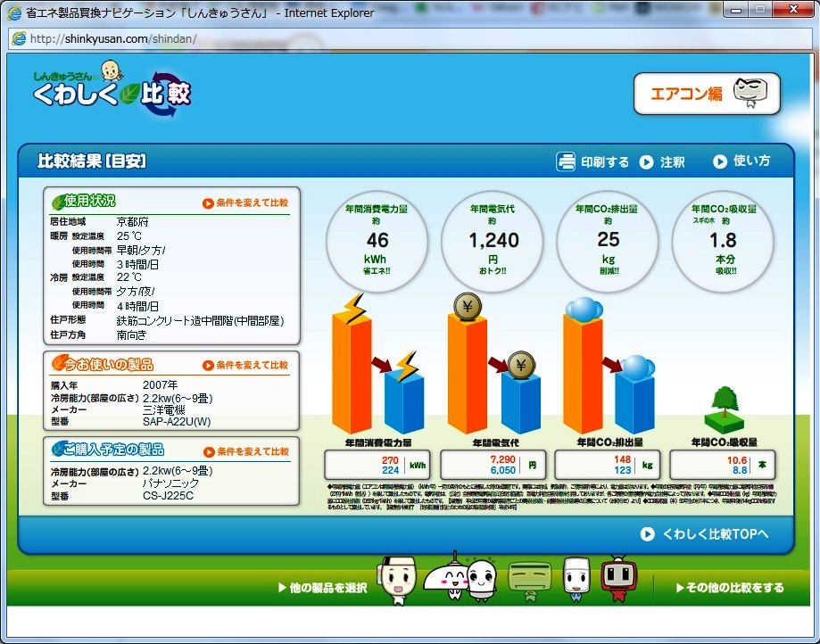Click the cooling usage time 4 時間/日
820x644 pixels.
click(137, 306)
